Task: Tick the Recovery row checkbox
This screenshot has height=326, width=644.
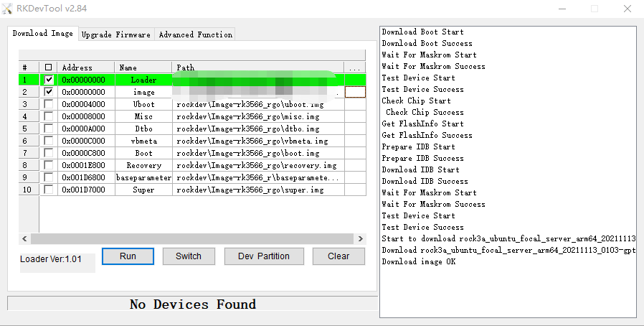Action: (x=49, y=165)
